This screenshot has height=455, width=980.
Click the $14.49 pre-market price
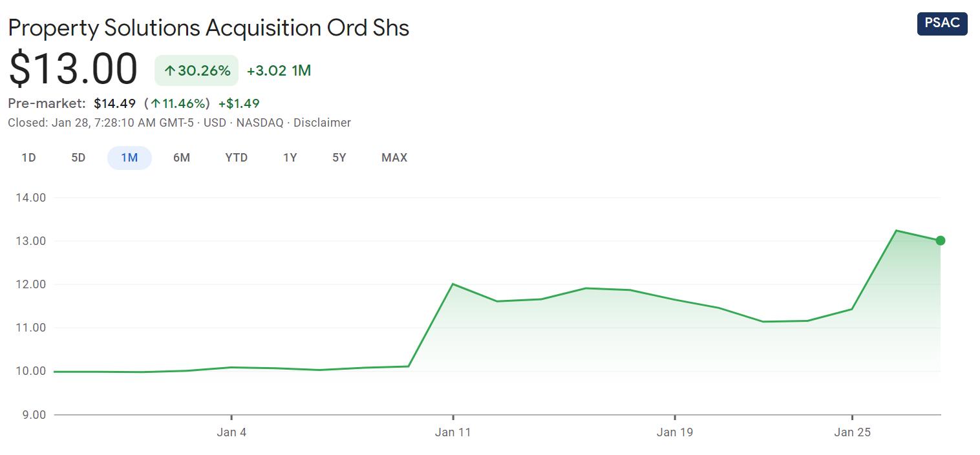[114, 103]
